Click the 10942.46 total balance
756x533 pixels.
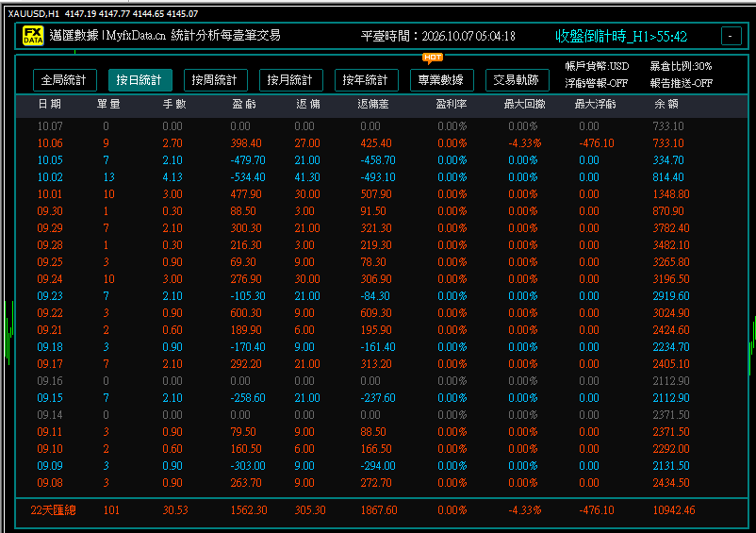(674, 510)
